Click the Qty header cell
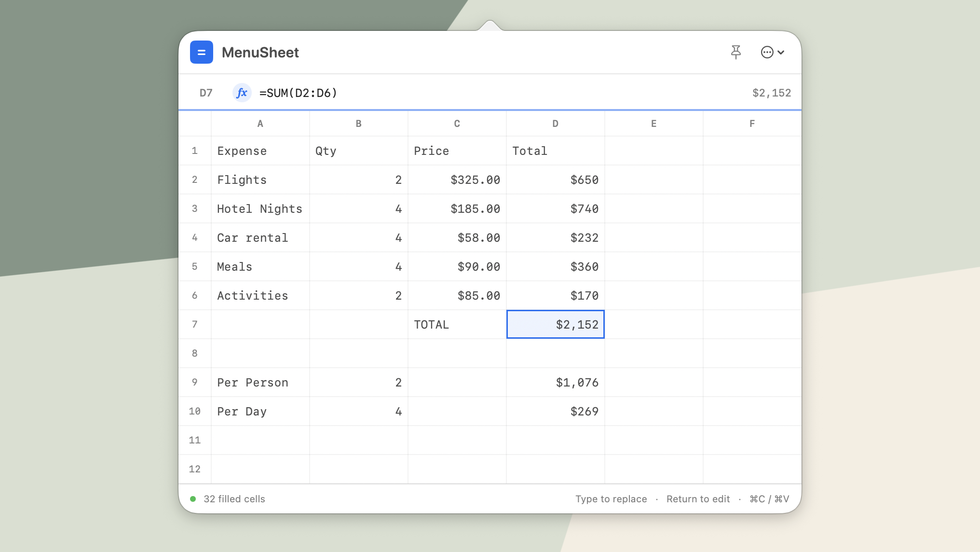Viewport: 980px width, 552px height. coord(359,151)
